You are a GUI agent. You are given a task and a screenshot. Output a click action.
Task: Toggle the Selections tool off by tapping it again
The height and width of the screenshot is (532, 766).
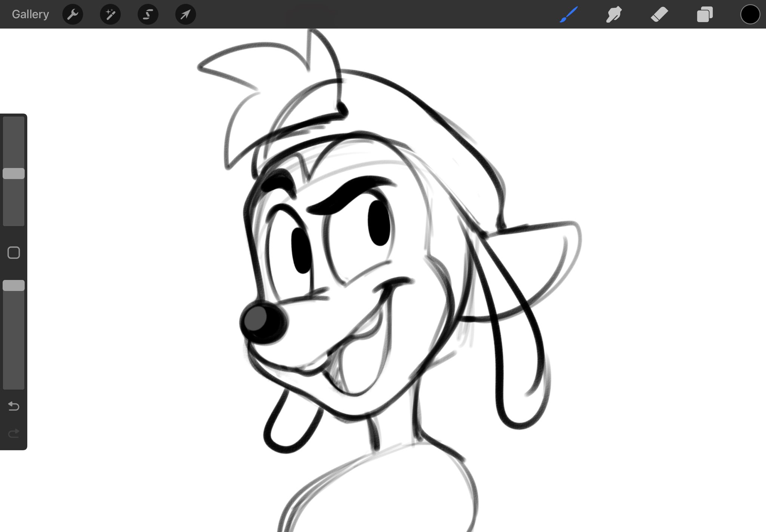pos(148,14)
